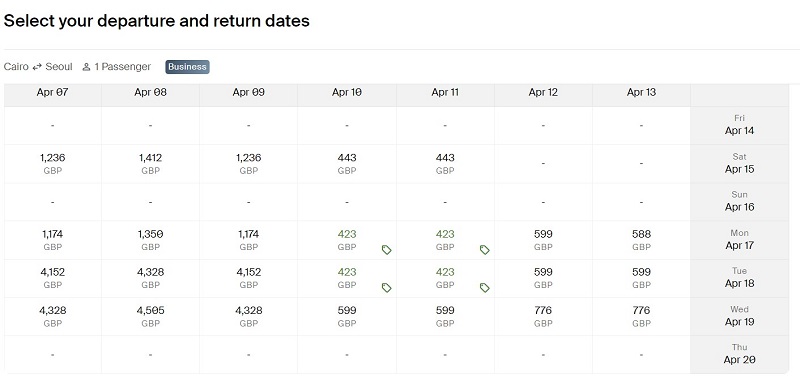
Task: Select 776 GBP fare departing Apr 12, returning Apr 19
Action: [543, 317]
